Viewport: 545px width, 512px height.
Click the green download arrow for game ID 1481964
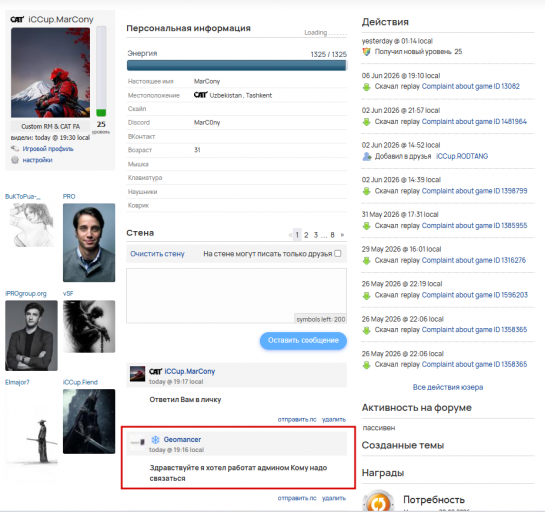pos(366,122)
